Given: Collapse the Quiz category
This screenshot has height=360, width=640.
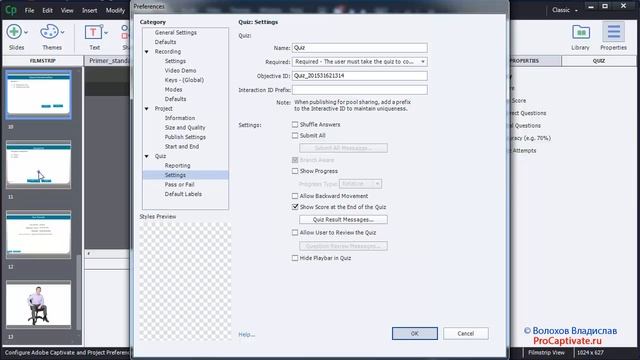Looking at the screenshot, I should (147, 156).
